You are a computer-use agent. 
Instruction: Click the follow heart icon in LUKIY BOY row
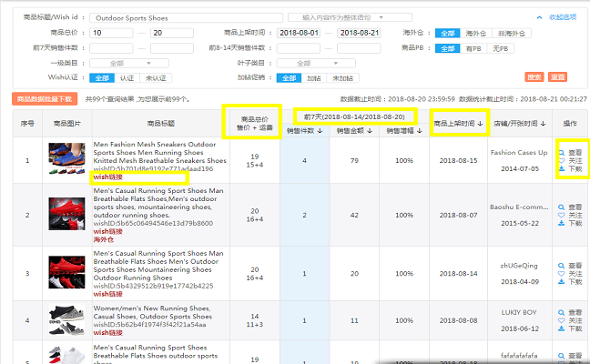pyautogui.click(x=561, y=320)
